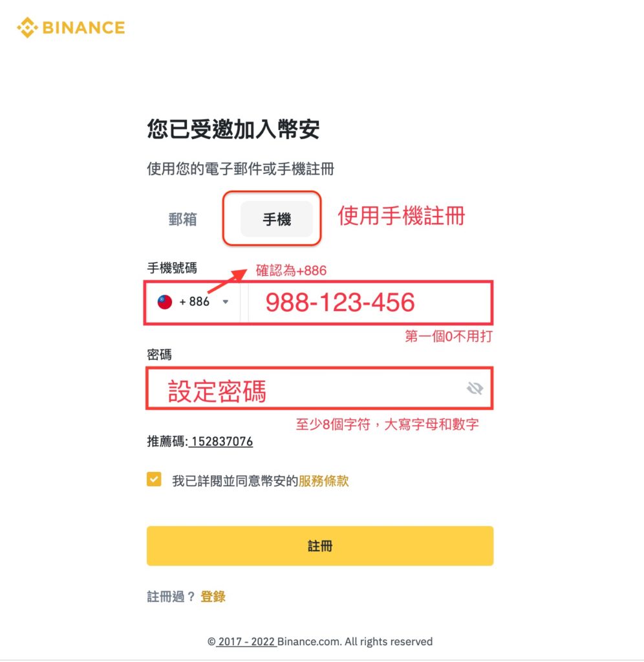The height and width of the screenshot is (662, 644).
Task: Click the BINANCE wordmark text
Action: point(83,28)
